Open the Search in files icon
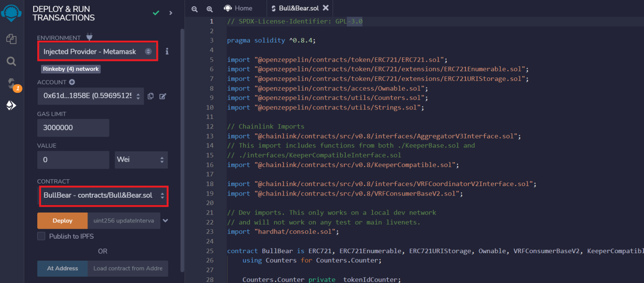The height and width of the screenshot is (283, 644). [x=11, y=62]
